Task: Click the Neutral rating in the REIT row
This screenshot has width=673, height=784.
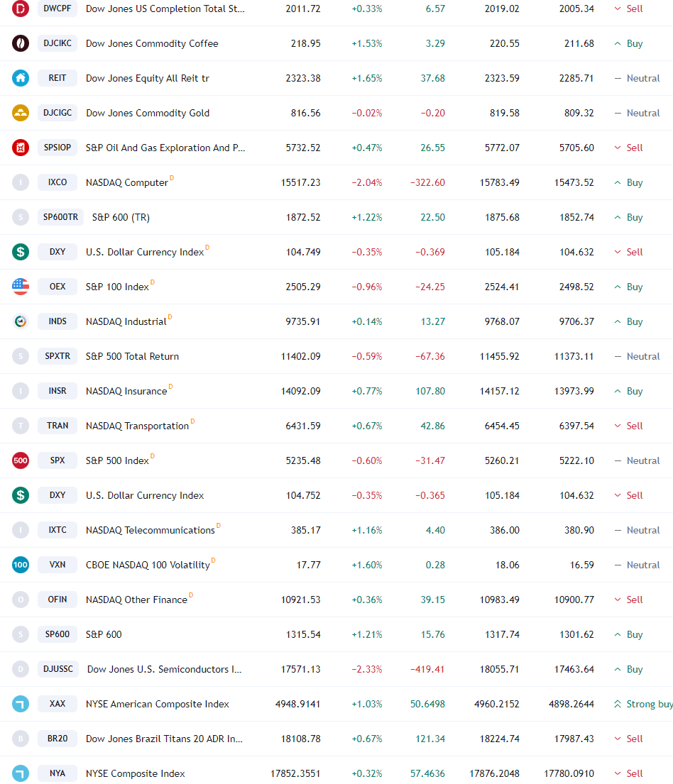Action: 637,79
